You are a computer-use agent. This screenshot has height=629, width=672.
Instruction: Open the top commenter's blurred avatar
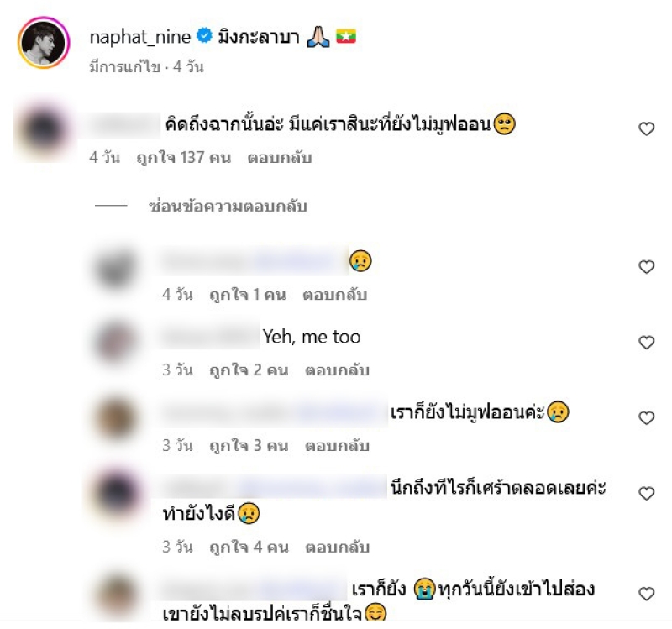coord(43,129)
